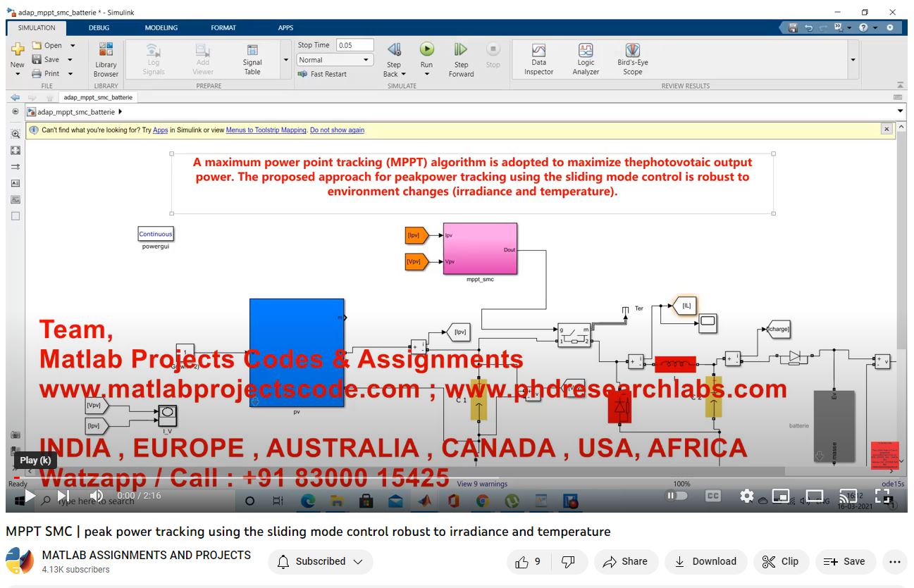Open the APPS tab
The image size is (914, 588).
point(285,28)
